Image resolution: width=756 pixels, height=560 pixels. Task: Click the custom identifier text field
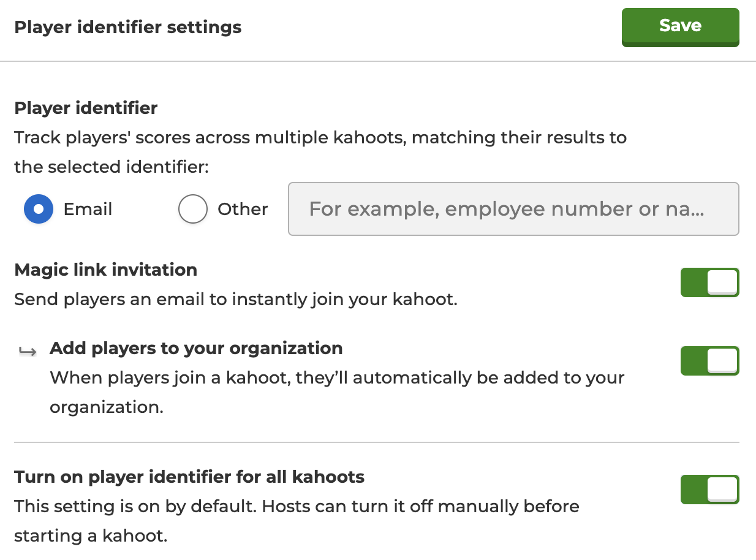513,209
